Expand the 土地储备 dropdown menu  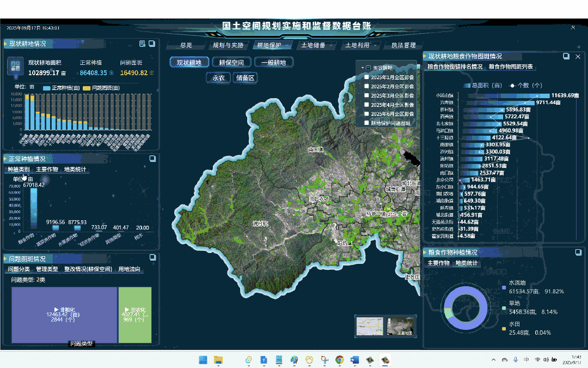click(317, 45)
